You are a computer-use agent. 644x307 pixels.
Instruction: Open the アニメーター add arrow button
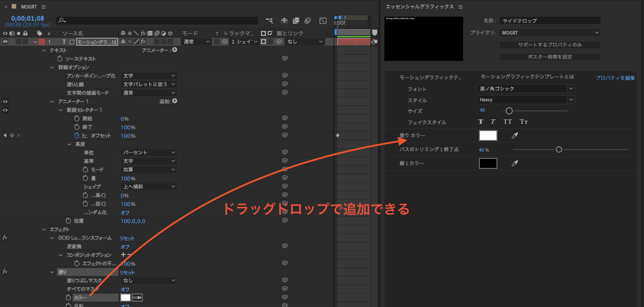pyautogui.click(x=175, y=50)
